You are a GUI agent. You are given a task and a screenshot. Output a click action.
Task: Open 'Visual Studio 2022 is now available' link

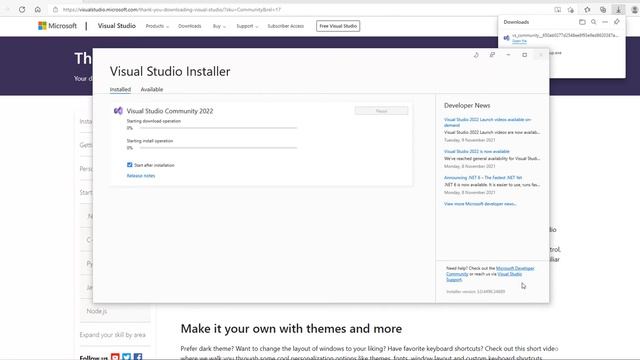point(477,151)
